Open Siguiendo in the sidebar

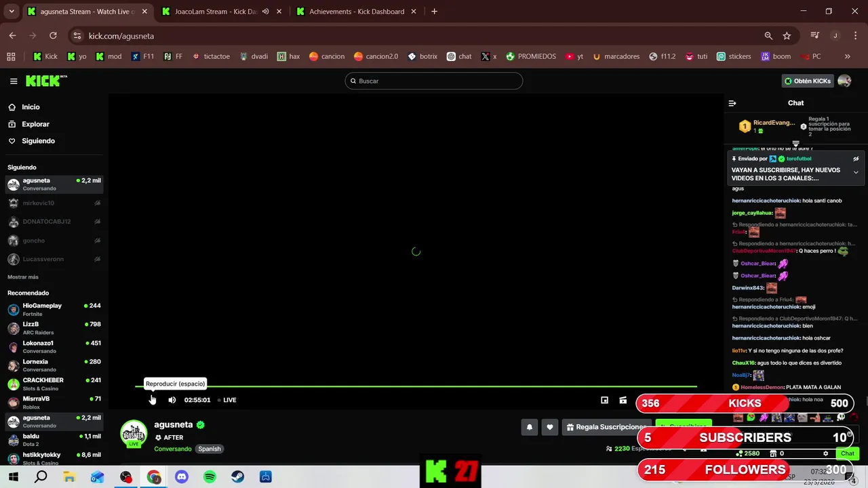[38, 141]
